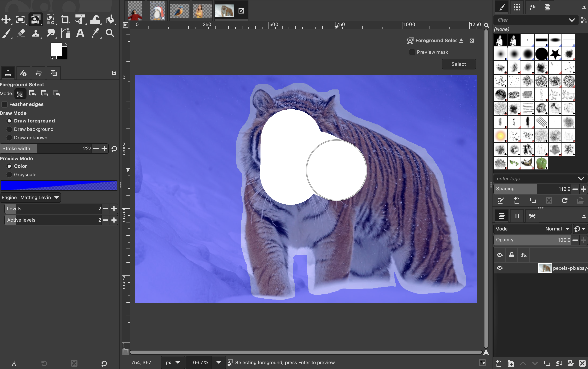588x369 pixels.
Task: Choose Draw background mode
Action: click(9, 129)
